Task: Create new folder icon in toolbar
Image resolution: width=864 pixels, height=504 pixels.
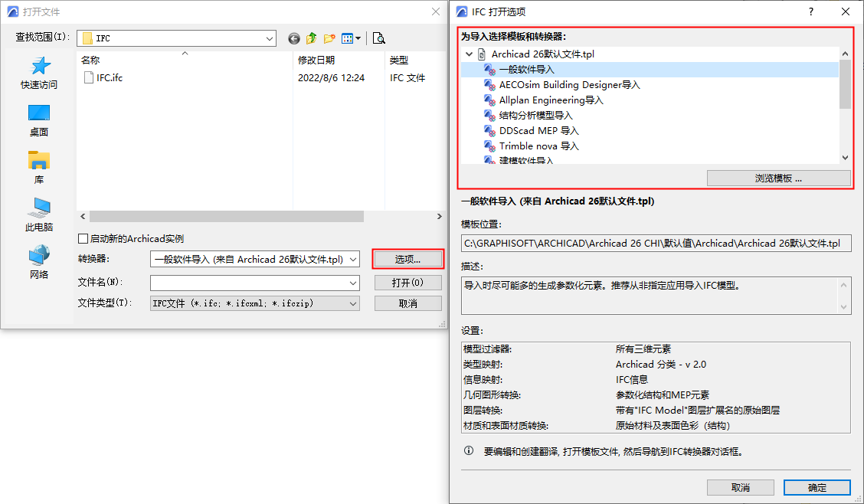Action: (329, 38)
